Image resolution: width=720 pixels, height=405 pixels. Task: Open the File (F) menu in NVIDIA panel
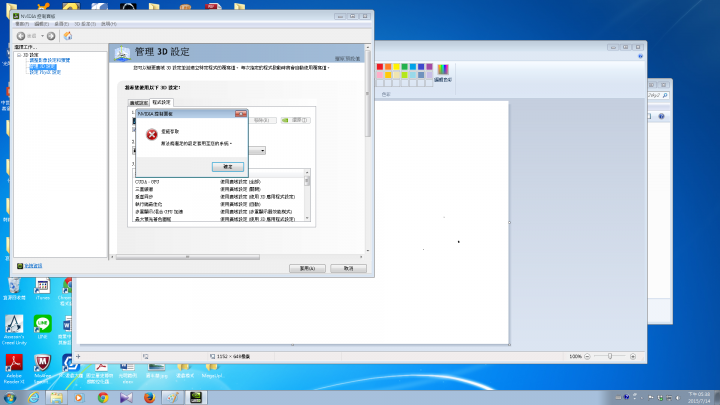pyautogui.click(x=22, y=24)
